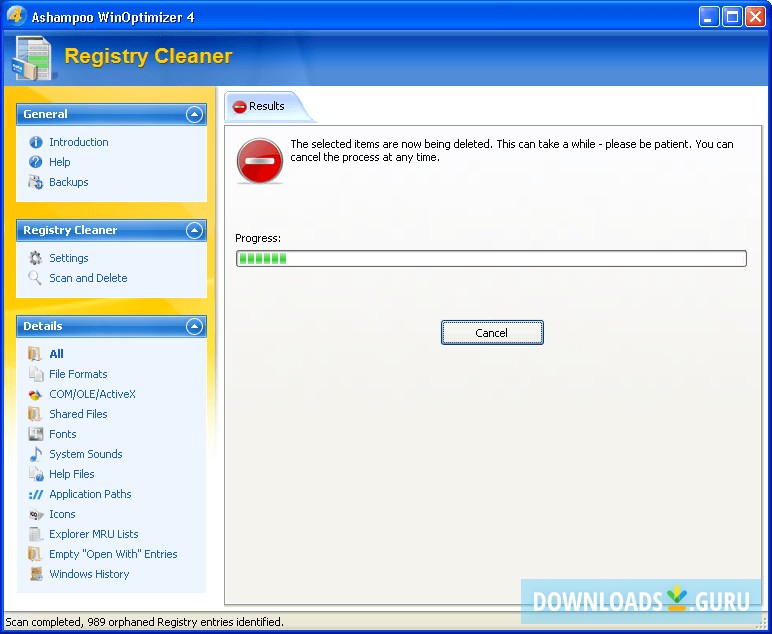Image resolution: width=772 pixels, height=634 pixels.
Task: Select the Results tab
Action: pyautogui.click(x=266, y=106)
